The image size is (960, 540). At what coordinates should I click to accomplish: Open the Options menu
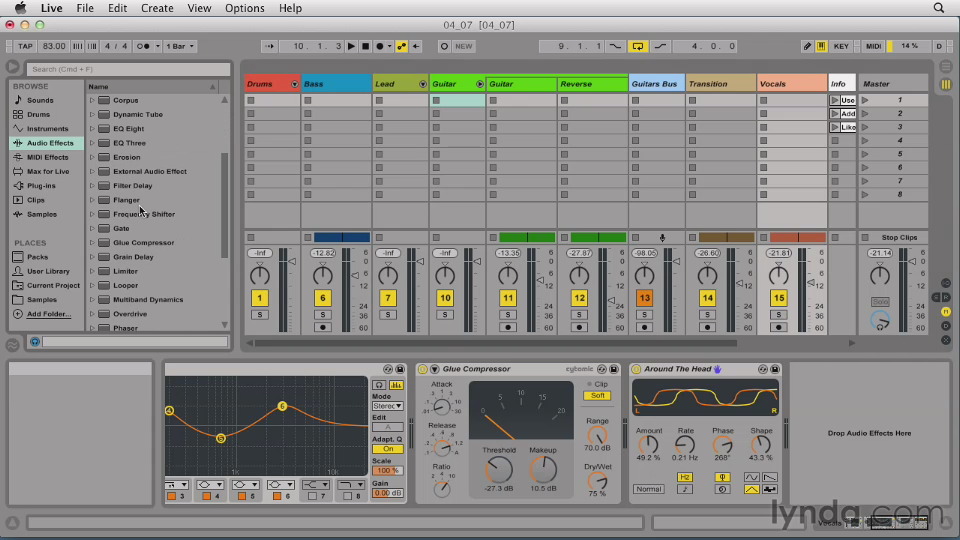tap(244, 8)
